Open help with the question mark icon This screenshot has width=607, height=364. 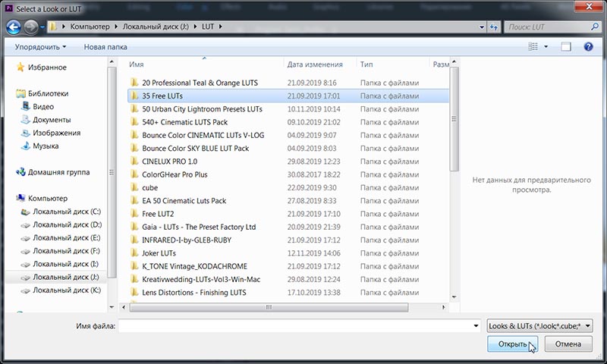click(588, 46)
